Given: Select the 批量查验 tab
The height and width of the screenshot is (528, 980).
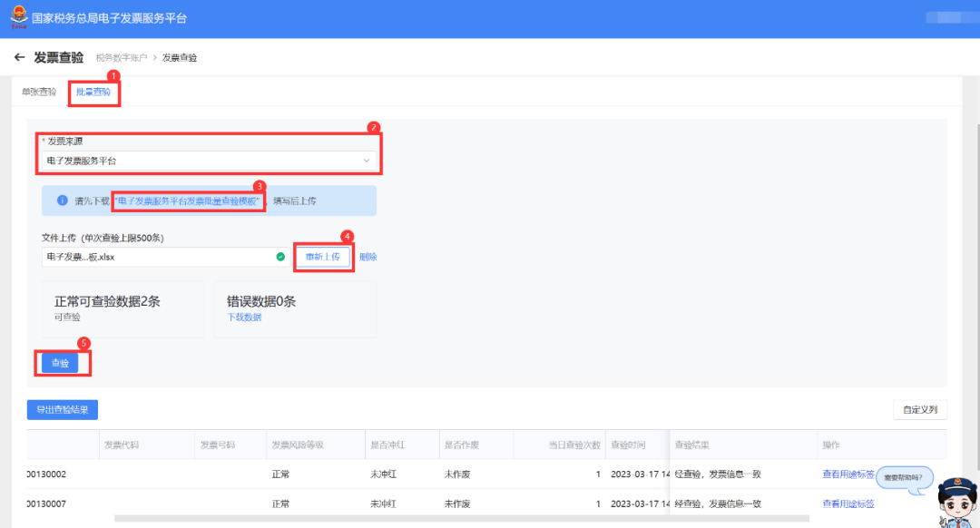Looking at the screenshot, I should pos(93,92).
